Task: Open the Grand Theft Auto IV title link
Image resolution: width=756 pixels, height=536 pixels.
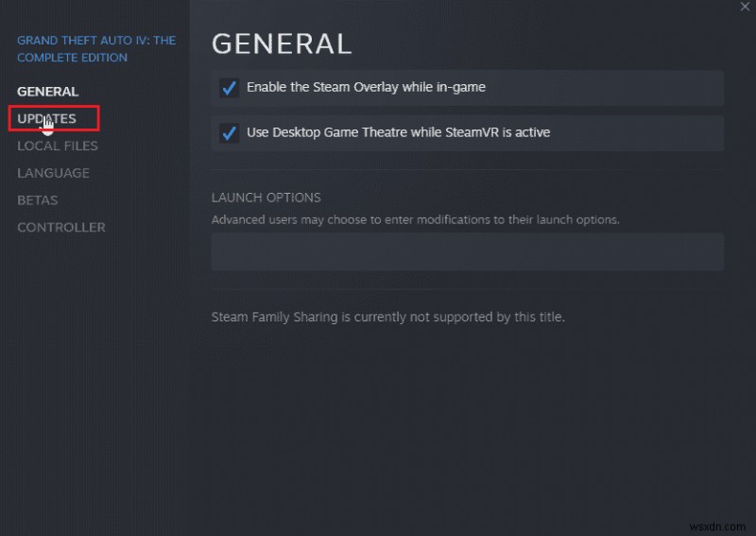Action: [96, 49]
